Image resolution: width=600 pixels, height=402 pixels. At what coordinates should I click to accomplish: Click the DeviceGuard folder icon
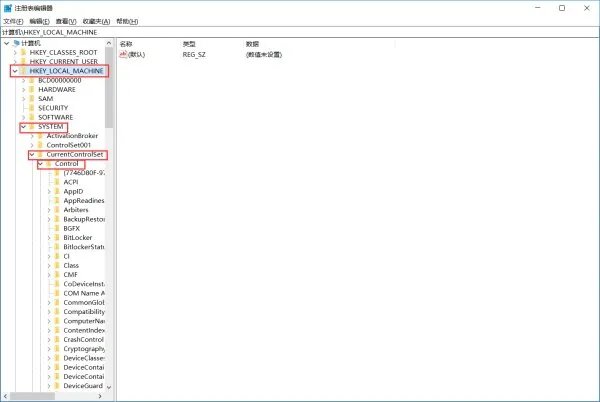click(x=57, y=386)
